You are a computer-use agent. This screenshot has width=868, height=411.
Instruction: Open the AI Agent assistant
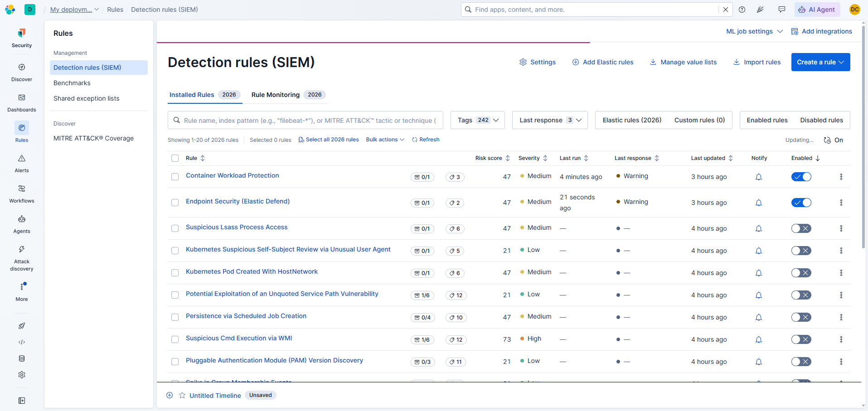[817, 10]
